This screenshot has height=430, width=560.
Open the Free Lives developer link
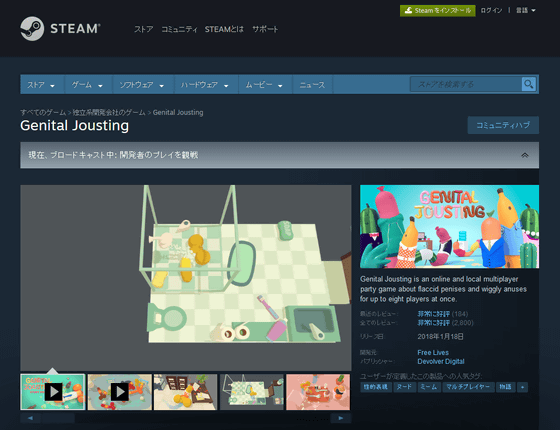tap(433, 352)
